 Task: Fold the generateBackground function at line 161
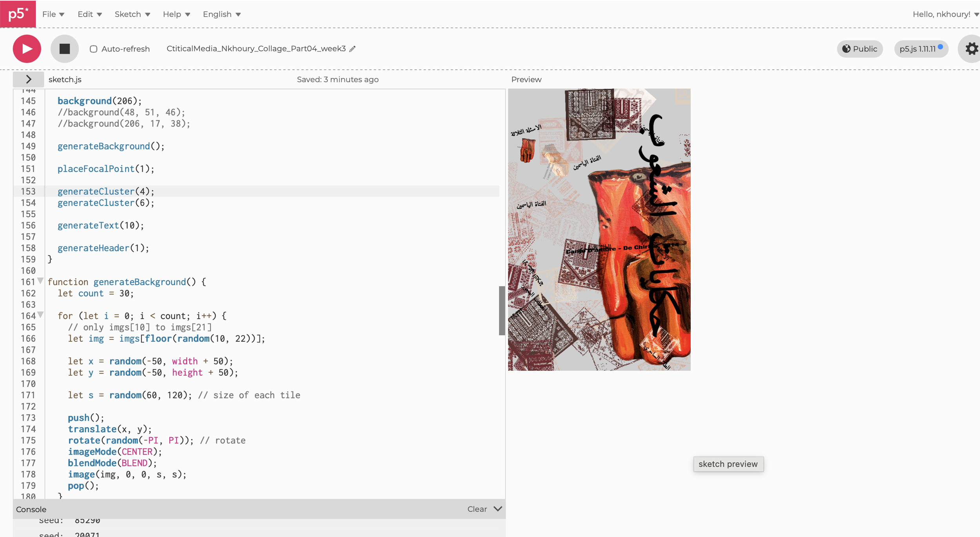tap(40, 281)
